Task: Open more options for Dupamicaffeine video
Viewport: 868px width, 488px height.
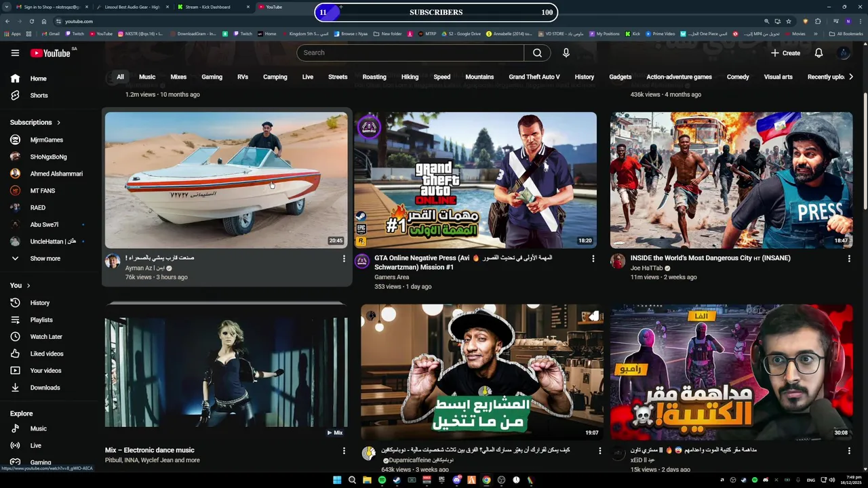Action: coord(599,451)
